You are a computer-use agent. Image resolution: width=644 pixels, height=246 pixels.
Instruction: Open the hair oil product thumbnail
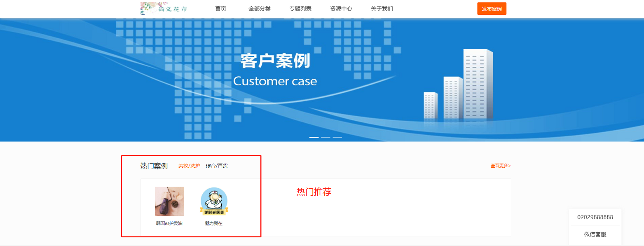pos(169,201)
